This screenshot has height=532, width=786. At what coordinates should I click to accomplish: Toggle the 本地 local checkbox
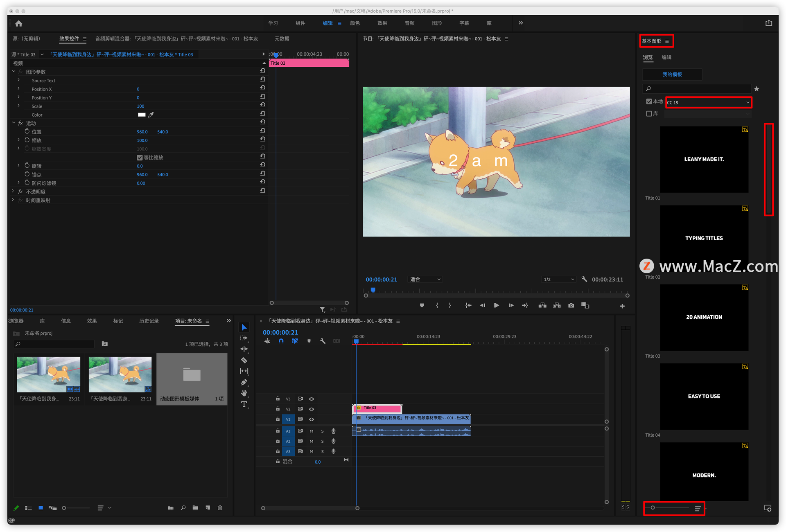click(649, 101)
